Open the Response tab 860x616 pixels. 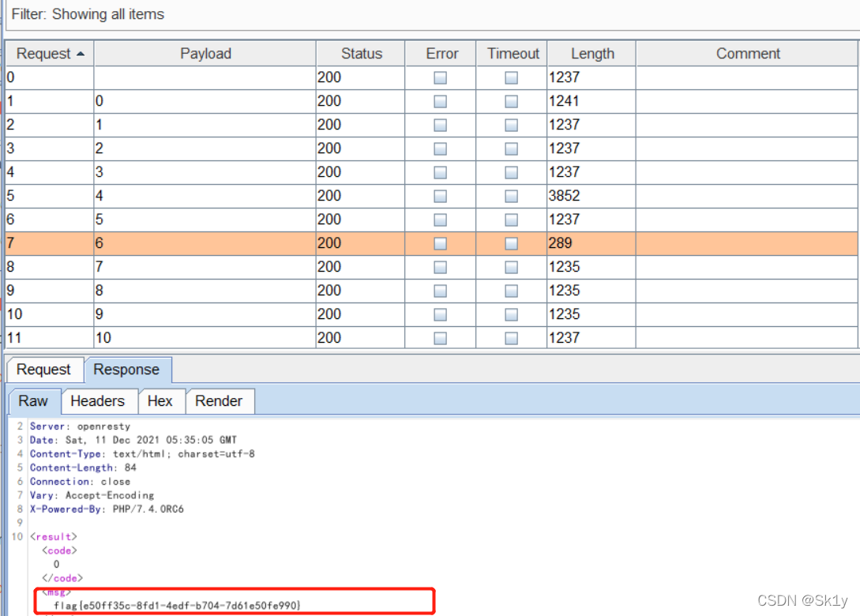click(x=127, y=370)
